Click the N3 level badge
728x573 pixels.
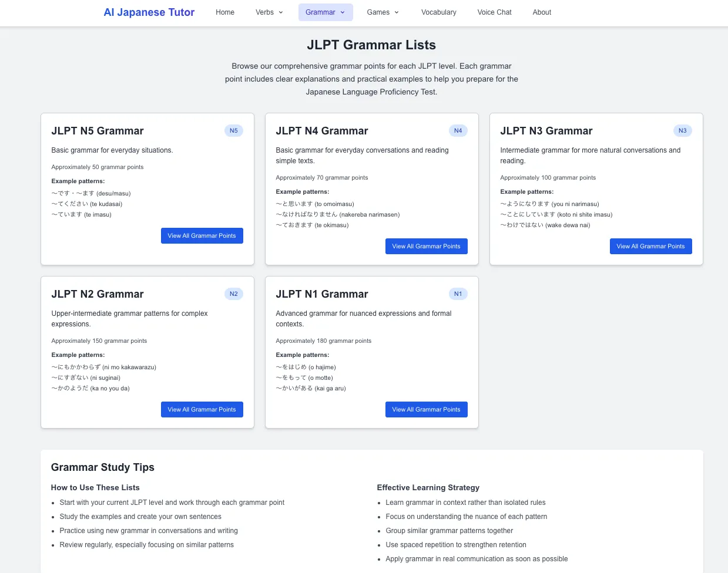[682, 131]
